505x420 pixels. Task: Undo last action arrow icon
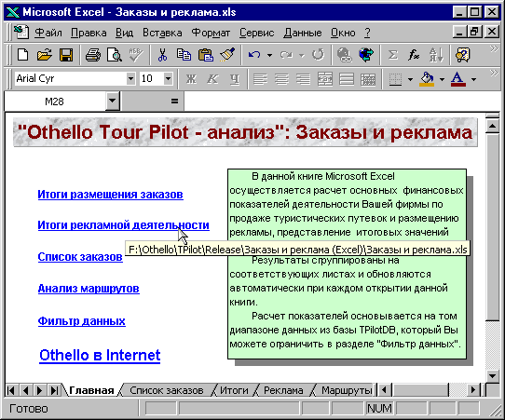pyautogui.click(x=254, y=55)
